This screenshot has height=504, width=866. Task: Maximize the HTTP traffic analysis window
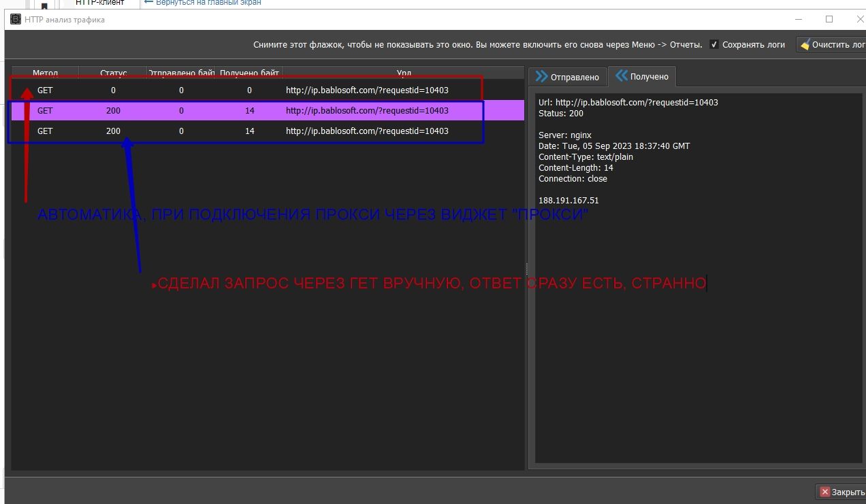click(829, 20)
